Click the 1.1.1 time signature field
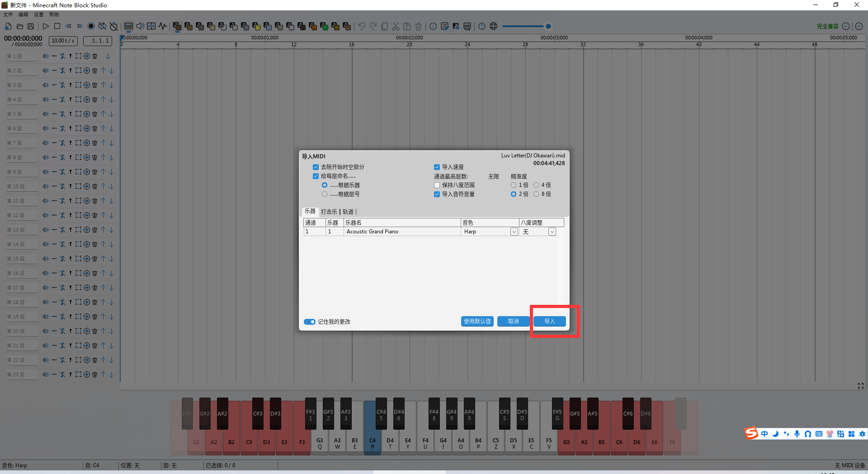This screenshot has width=868, height=474. pos(98,41)
